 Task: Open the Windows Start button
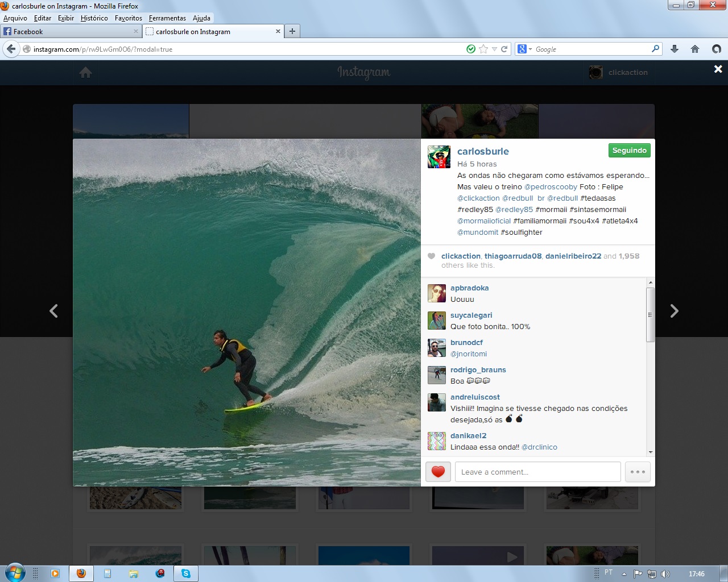pyautogui.click(x=14, y=573)
